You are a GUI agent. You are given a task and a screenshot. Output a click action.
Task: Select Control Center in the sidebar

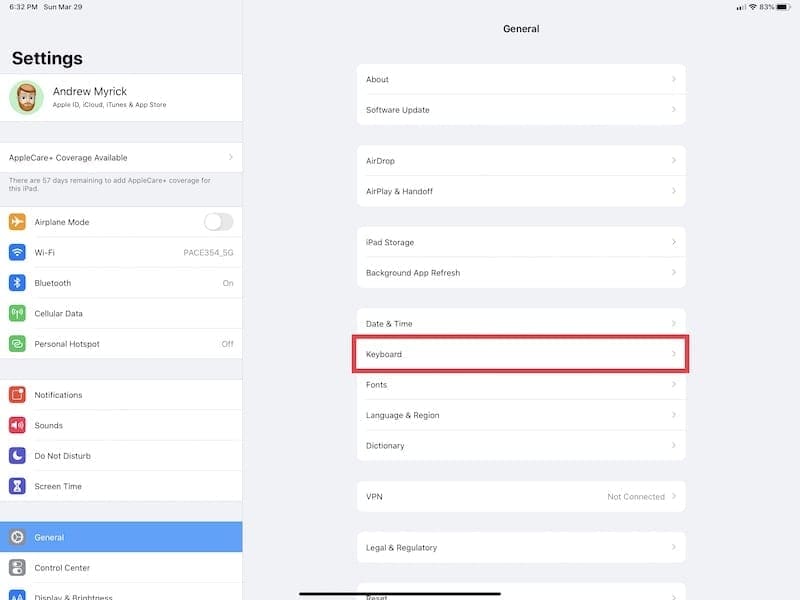click(121, 567)
